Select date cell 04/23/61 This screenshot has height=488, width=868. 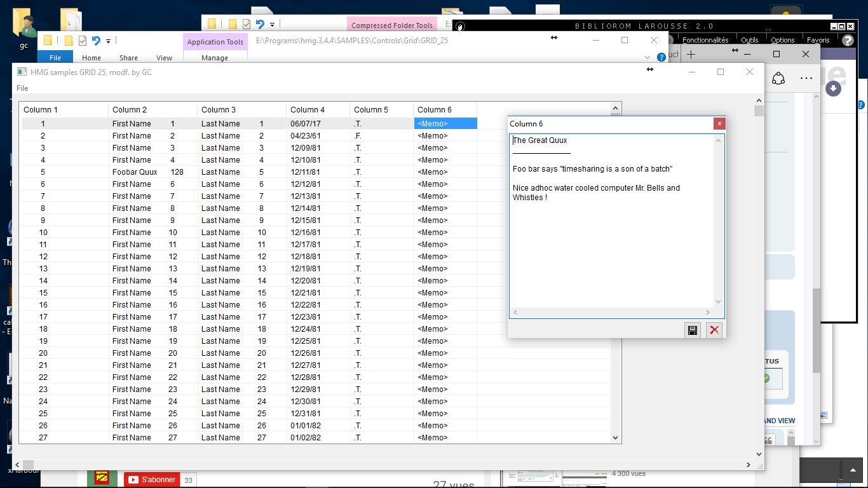coord(318,136)
